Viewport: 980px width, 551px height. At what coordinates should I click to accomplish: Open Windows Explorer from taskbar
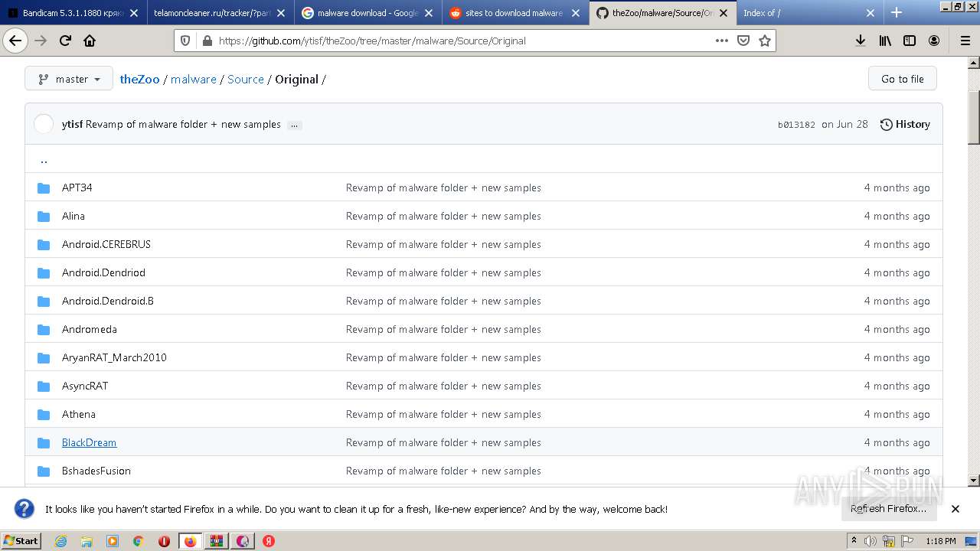pos(87,541)
